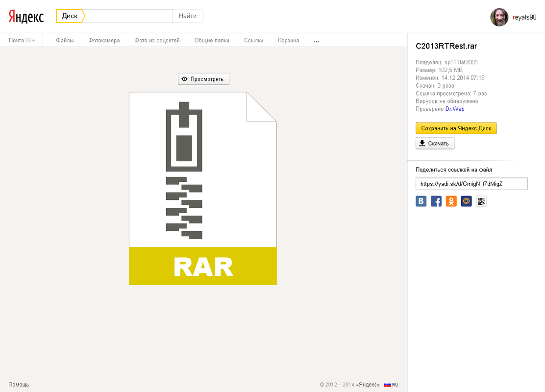Viewport: 545px width, 392px height.
Task: Open the Помощь help link
Action: pyautogui.click(x=19, y=384)
